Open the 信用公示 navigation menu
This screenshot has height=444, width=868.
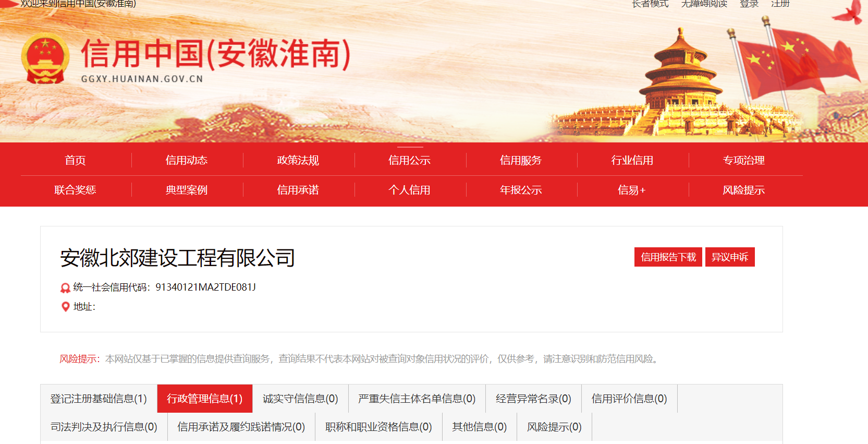pyautogui.click(x=410, y=160)
